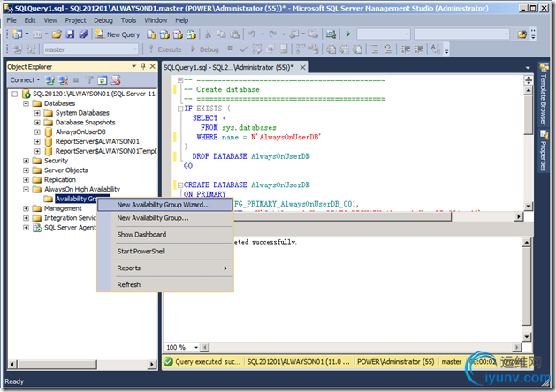
Task: Expand the Replication folder
Action: click(x=26, y=180)
